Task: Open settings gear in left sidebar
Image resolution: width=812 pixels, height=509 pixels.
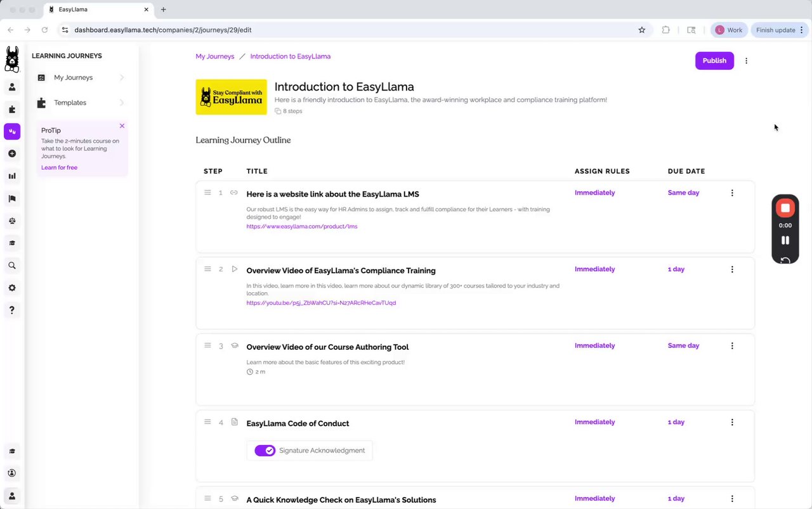Action: coord(12,288)
